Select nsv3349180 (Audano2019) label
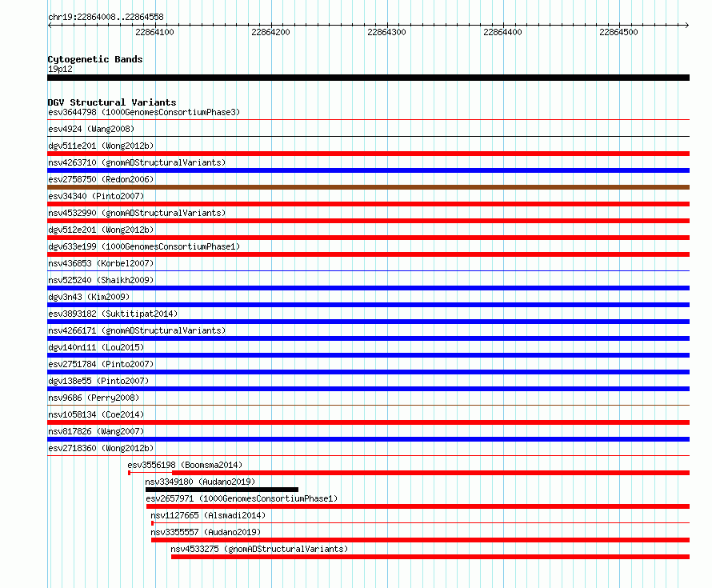712x588 pixels. coord(200,482)
